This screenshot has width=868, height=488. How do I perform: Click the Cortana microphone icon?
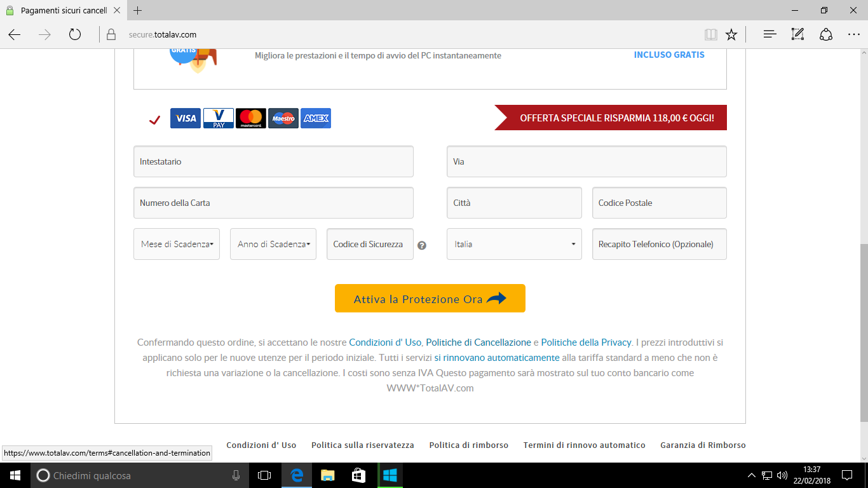coord(236,475)
